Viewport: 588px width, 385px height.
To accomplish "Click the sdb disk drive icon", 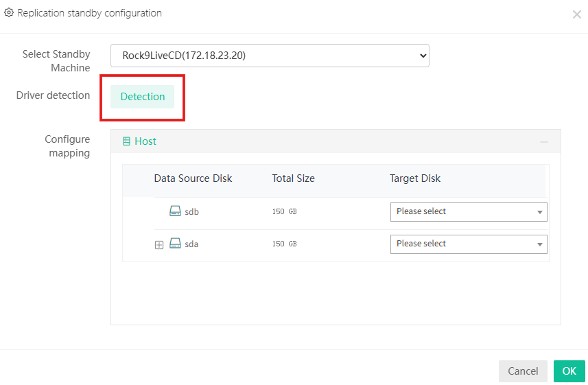I will [x=175, y=211].
